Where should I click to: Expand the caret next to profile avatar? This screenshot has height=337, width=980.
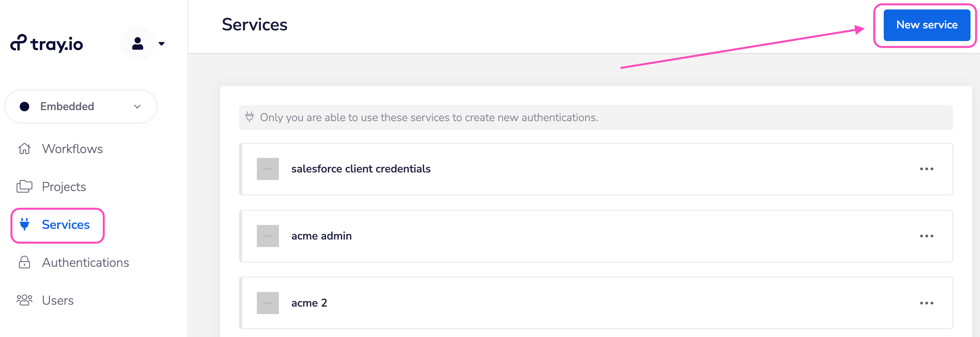tap(161, 44)
